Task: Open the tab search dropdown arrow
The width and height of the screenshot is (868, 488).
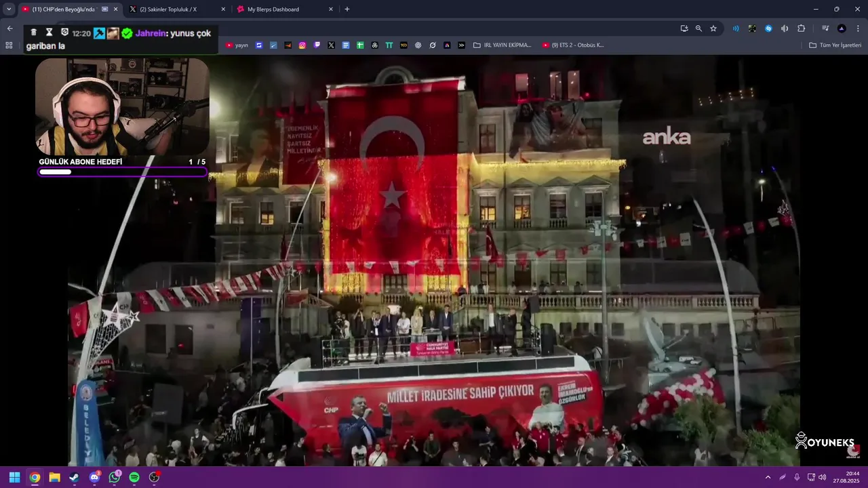Action: coord(9,9)
